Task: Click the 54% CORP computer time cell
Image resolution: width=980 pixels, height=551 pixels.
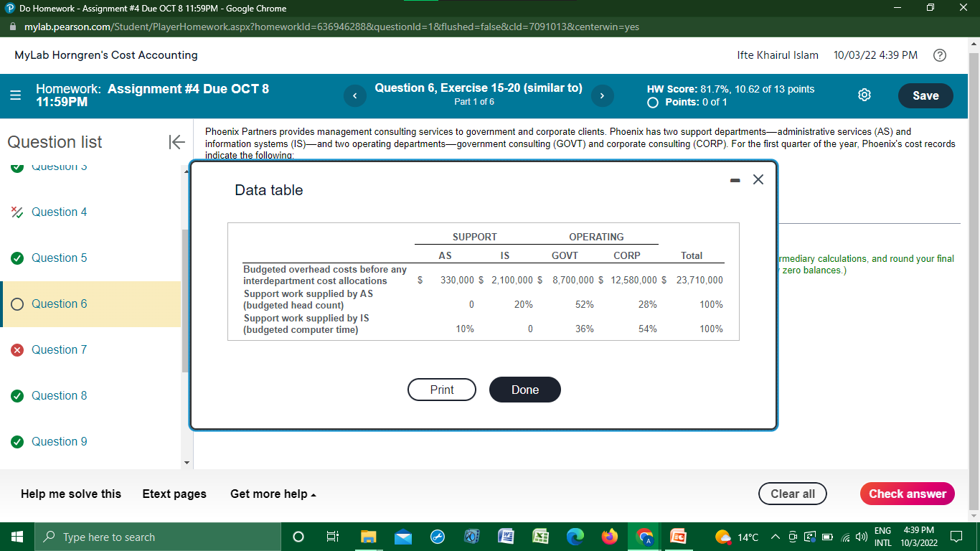Action: tap(648, 329)
